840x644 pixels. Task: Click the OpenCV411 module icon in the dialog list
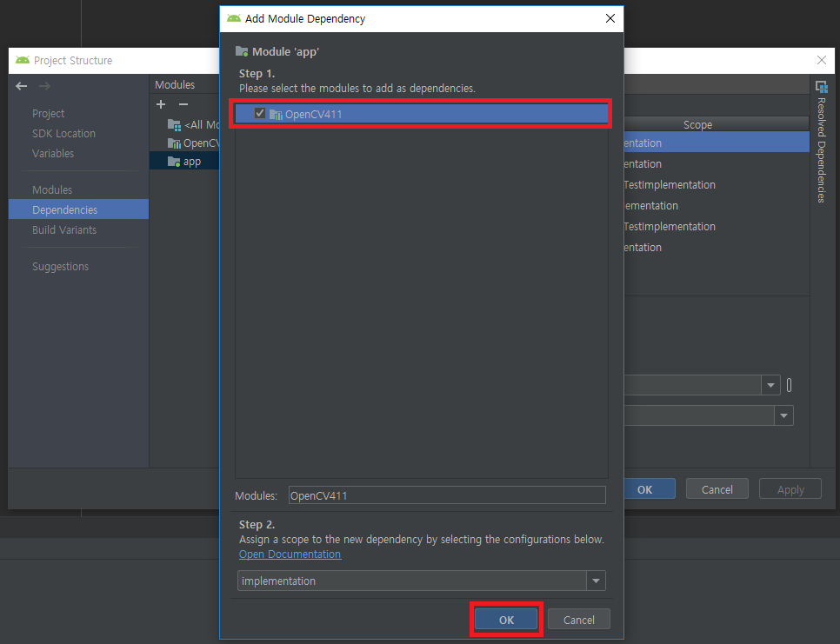click(x=276, y=114)
